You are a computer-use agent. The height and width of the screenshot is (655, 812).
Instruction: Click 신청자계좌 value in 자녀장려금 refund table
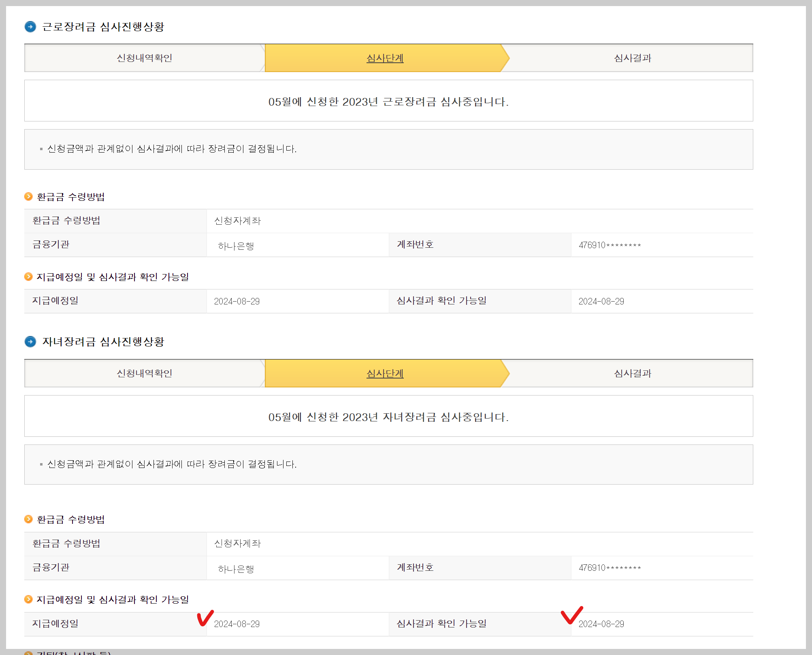tap(237, 543)
